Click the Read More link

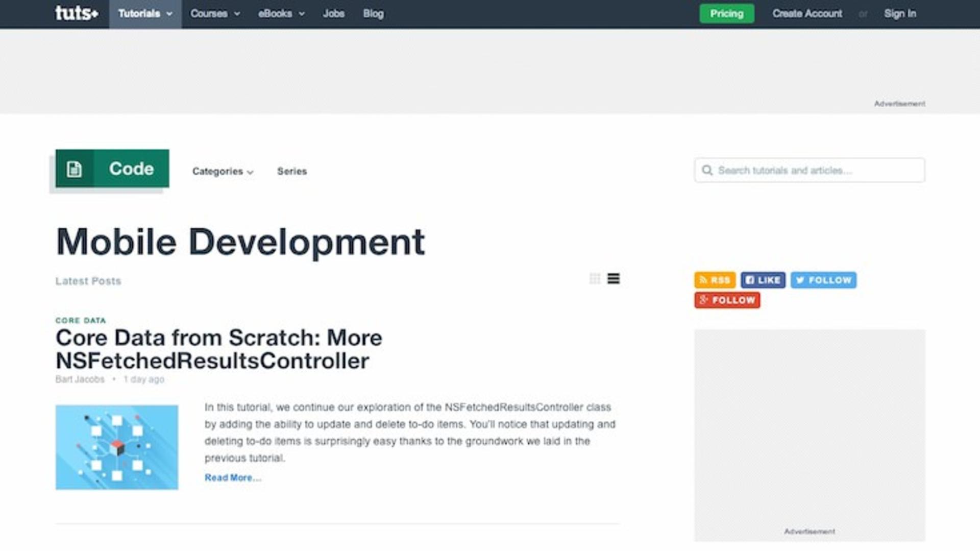click(233, 477)
